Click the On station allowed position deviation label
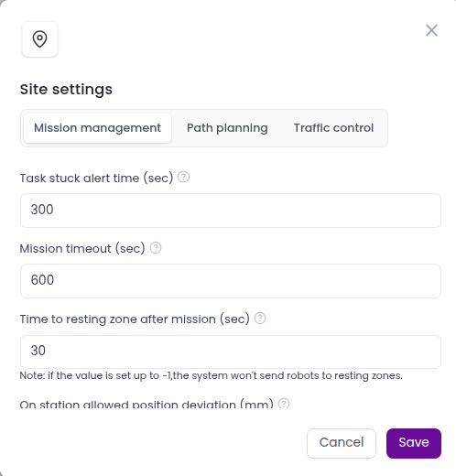Viewport: 456px width, 476px height. tap(147, 404)
